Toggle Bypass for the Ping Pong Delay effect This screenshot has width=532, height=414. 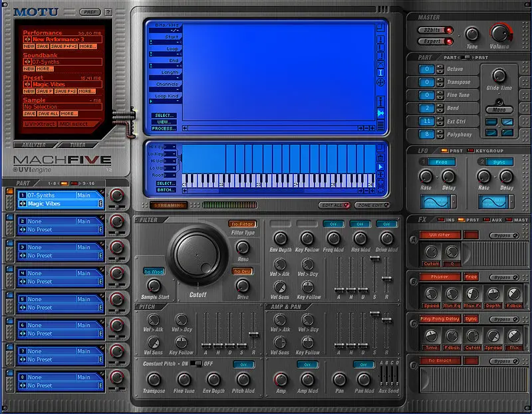[504, 320]
